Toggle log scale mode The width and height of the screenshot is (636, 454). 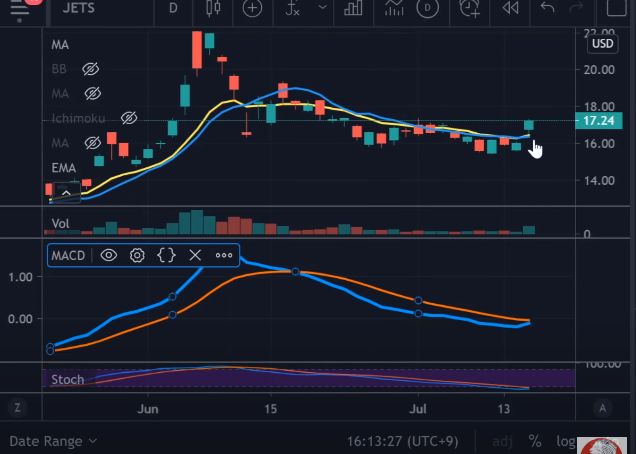click(565, 441)
